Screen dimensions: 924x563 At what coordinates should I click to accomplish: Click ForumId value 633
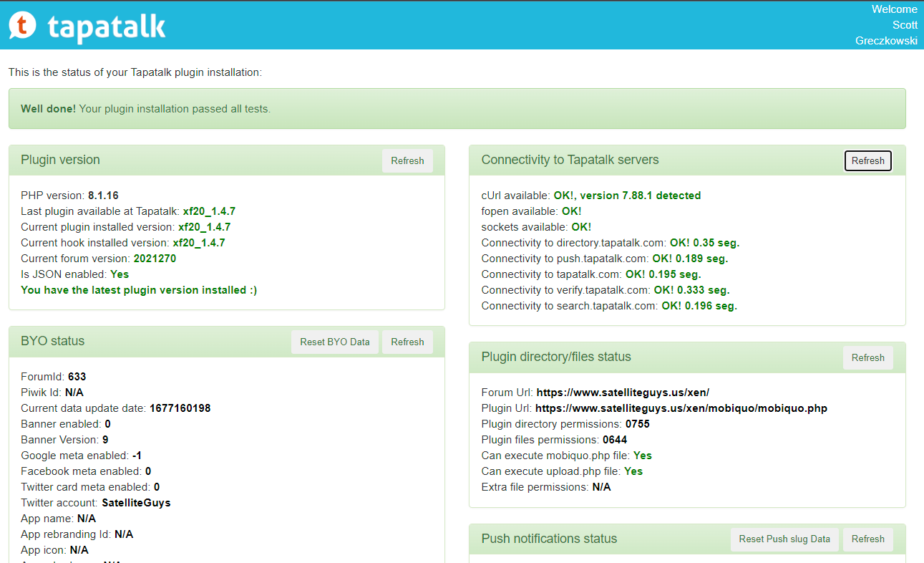pyautogui.click(x=77, y=377)
